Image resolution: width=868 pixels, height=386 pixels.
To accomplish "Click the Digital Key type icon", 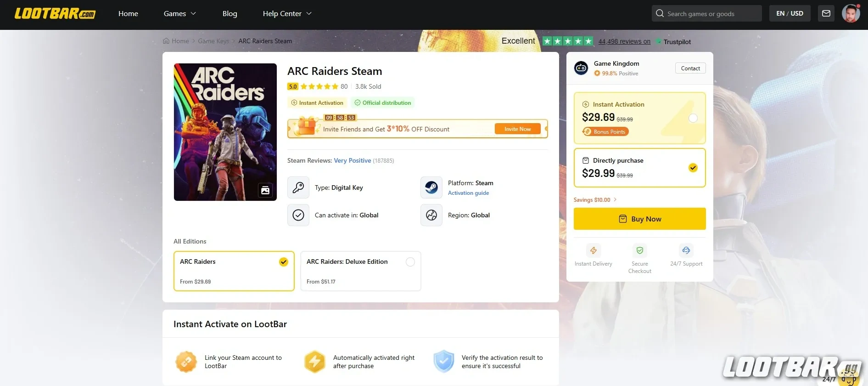I will [x=298, y=187].
